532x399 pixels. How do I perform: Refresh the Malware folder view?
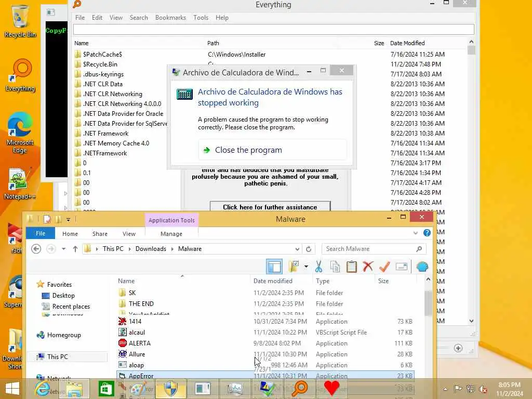click(x=309, y=249)
